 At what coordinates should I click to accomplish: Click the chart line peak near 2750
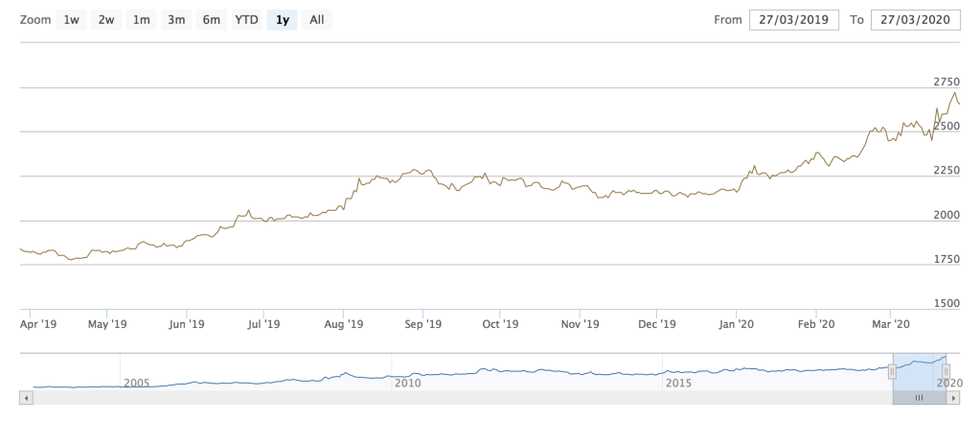tap(954, 94)
